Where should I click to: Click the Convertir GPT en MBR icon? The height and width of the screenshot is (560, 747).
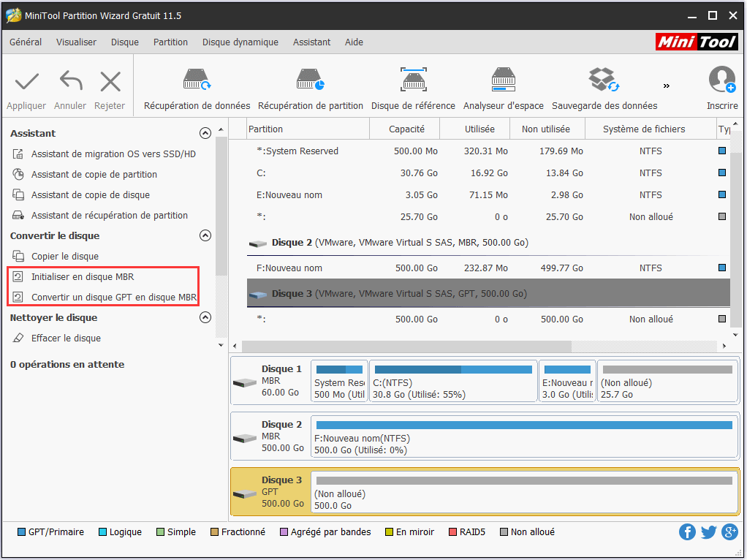pos(18,298)
